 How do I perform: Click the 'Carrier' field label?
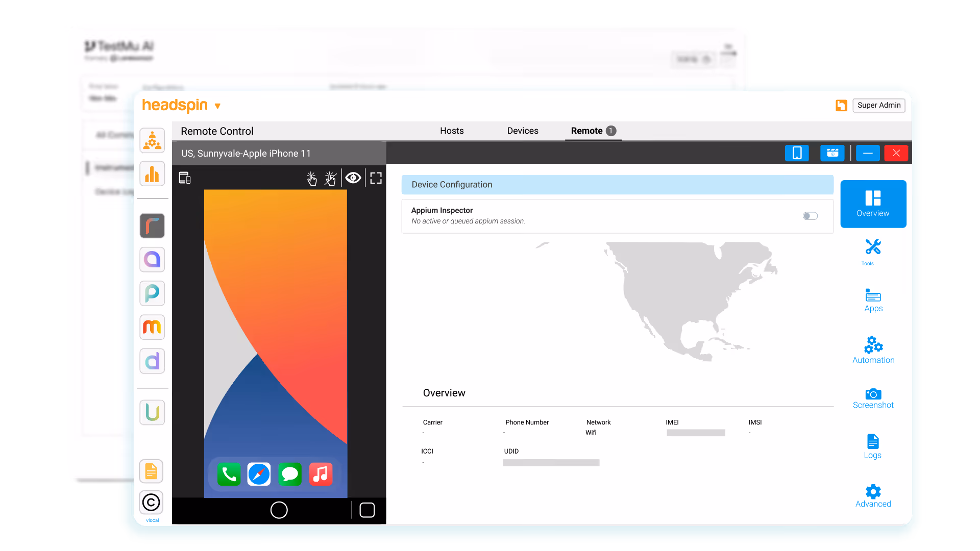tap(433, 422)
